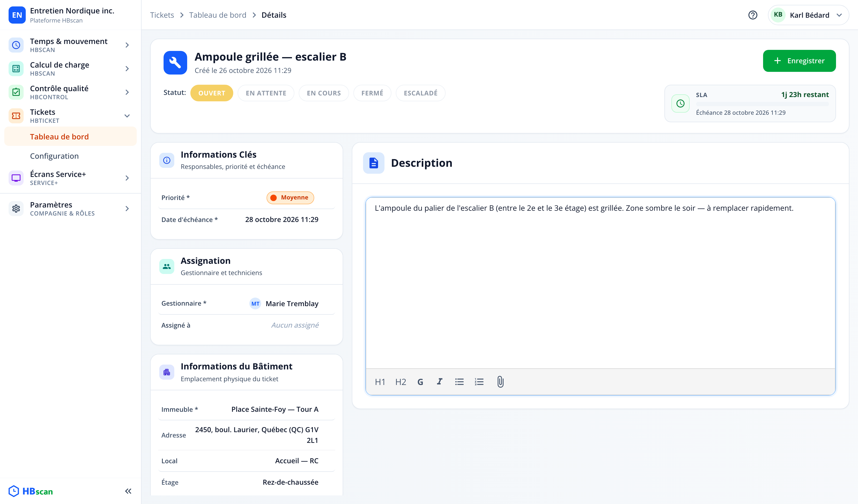Toggle italic formatting in editor
Viewport: 858px width, 504px height.
(439, 382)
